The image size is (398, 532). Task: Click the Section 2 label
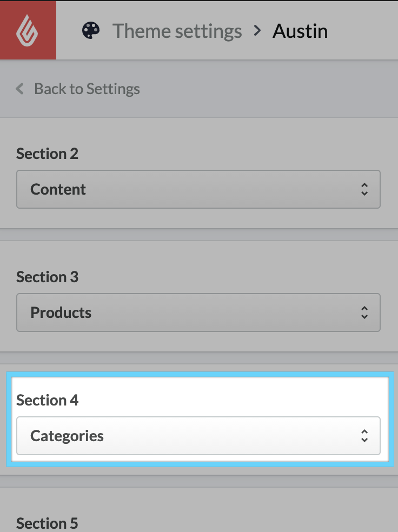point(47,154)
